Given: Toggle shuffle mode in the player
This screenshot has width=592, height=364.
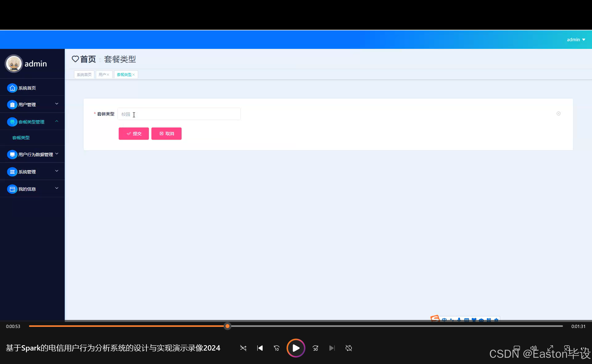Looking at the screenshot, I should pos(243,348).
